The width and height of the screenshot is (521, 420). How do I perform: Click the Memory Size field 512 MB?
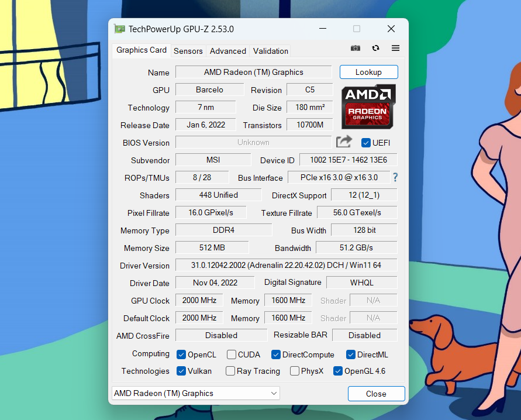pyautogui.click(x=212, y=248)
